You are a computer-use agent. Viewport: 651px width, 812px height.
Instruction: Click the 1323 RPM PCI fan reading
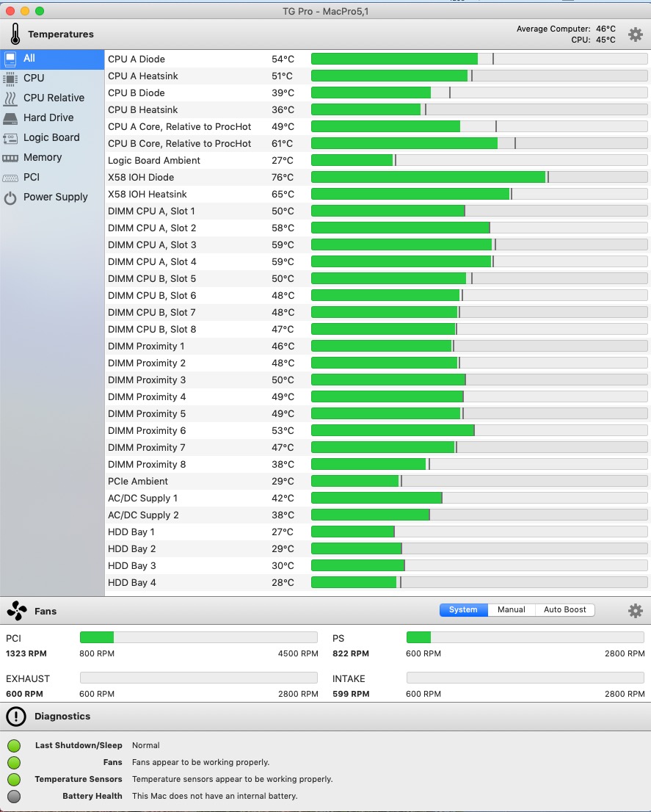(x=26, y=653)
